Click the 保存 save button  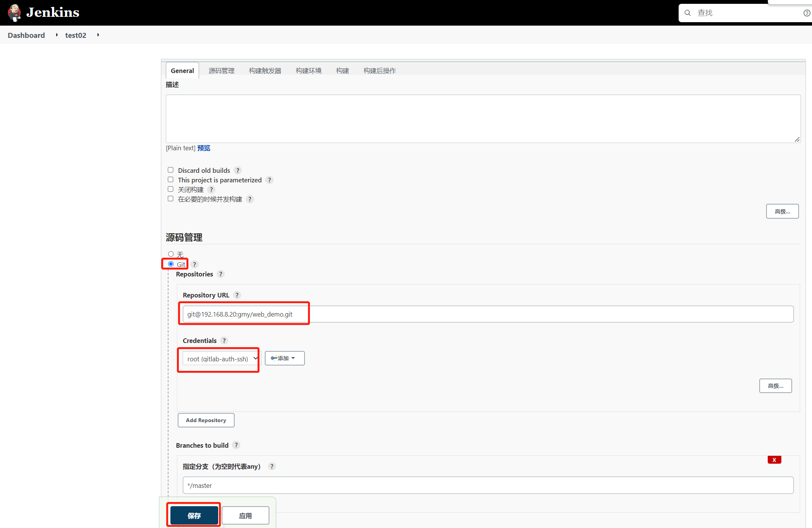tap(194, 516)
